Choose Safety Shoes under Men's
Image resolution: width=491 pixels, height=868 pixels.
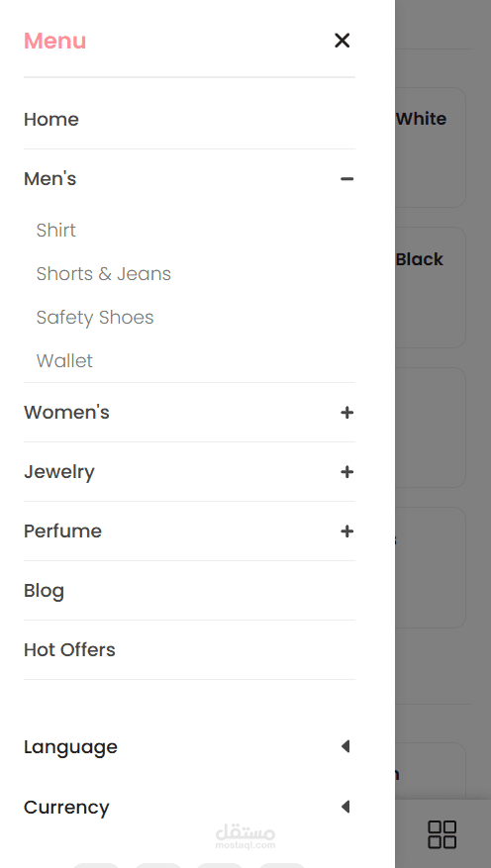point(95,317)
